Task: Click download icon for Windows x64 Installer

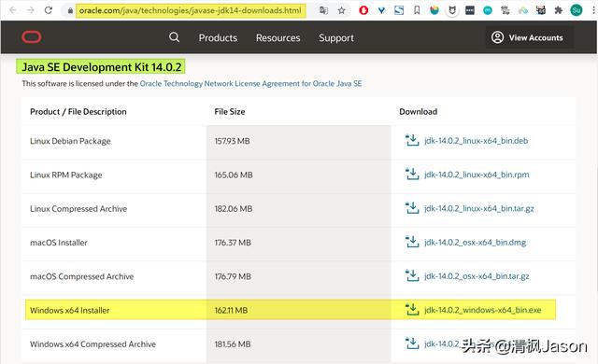Action: 412,310
